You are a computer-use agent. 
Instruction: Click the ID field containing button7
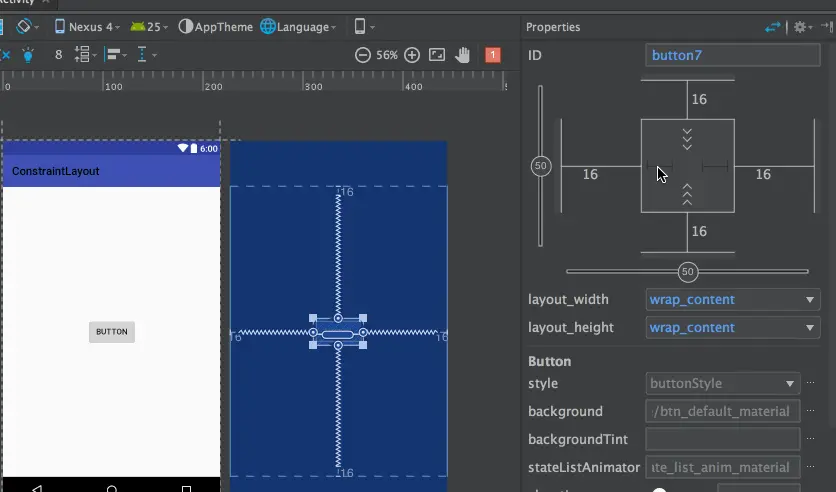click(x=732, y=55)
